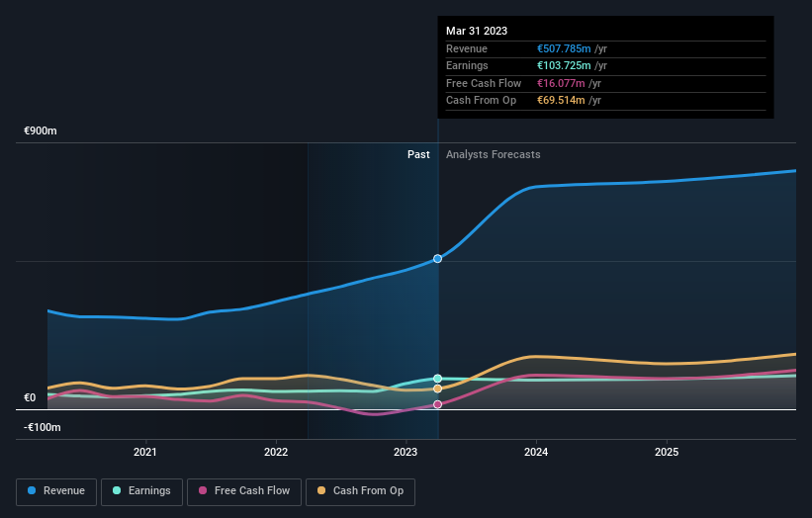Click the 2021 x-axis label
The width and height of the screenshot is (812, 518).
pos(145,453)
